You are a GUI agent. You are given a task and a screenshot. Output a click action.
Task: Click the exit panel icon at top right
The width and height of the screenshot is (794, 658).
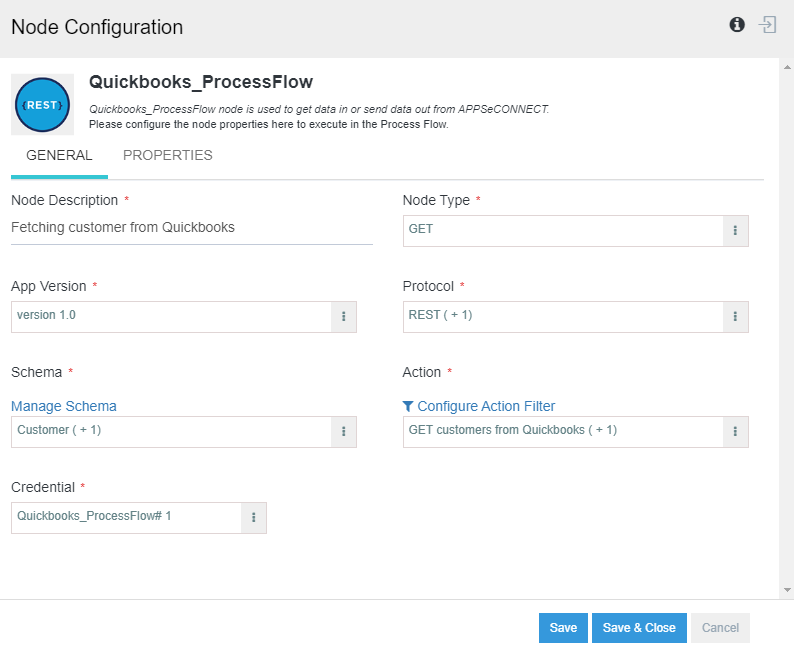tap(768, 25)
